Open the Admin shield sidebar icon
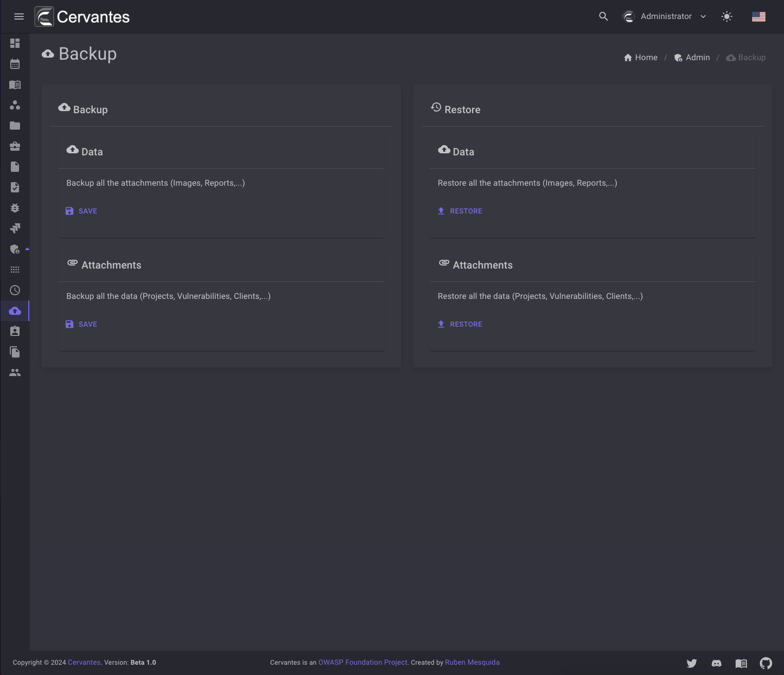This screenshot has height=675, width=784. [x=15, y=249]
